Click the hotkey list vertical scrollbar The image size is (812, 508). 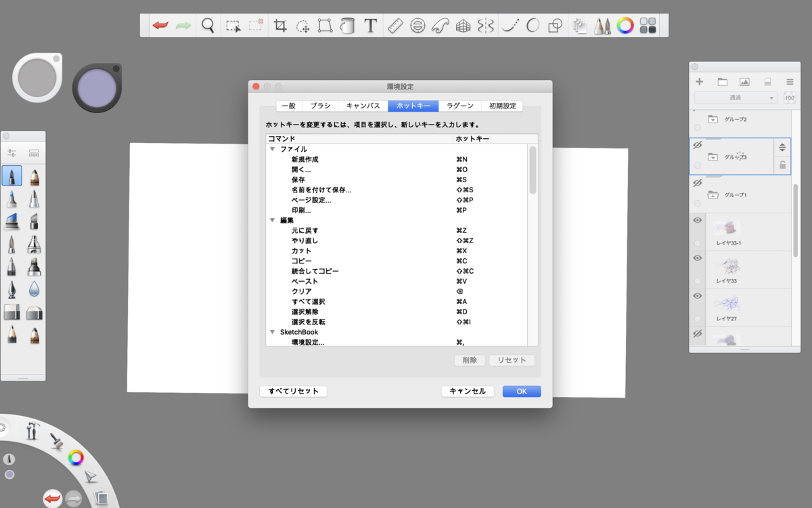[x=533, y=171]
